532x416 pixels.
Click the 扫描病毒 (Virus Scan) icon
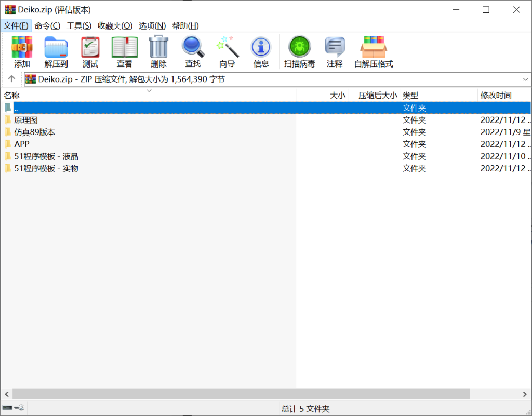point(299,49)
